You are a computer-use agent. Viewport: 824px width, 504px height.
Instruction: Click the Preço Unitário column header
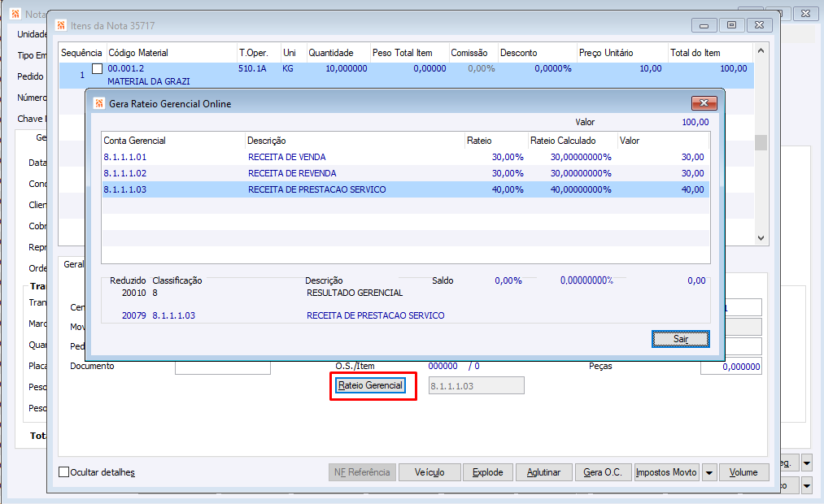[x=622, y=53]
